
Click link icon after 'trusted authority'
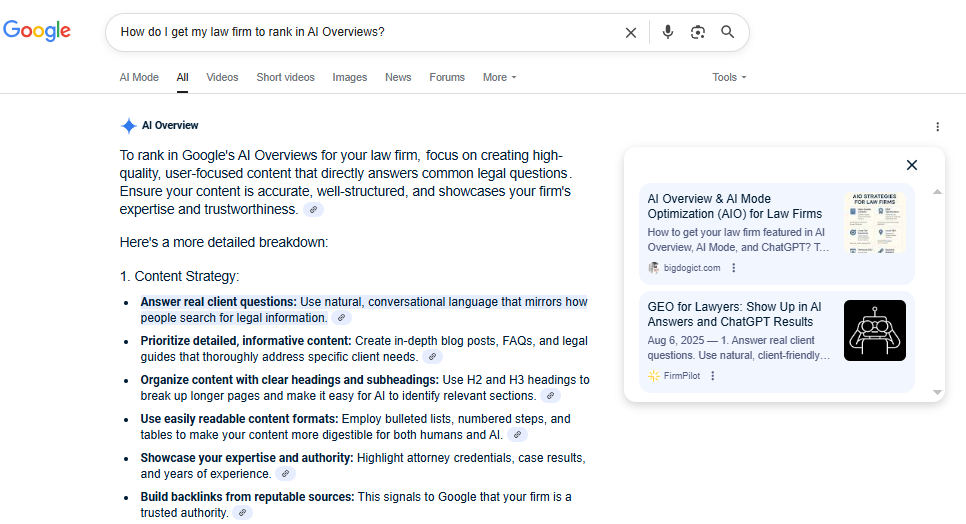pos(243,512)
